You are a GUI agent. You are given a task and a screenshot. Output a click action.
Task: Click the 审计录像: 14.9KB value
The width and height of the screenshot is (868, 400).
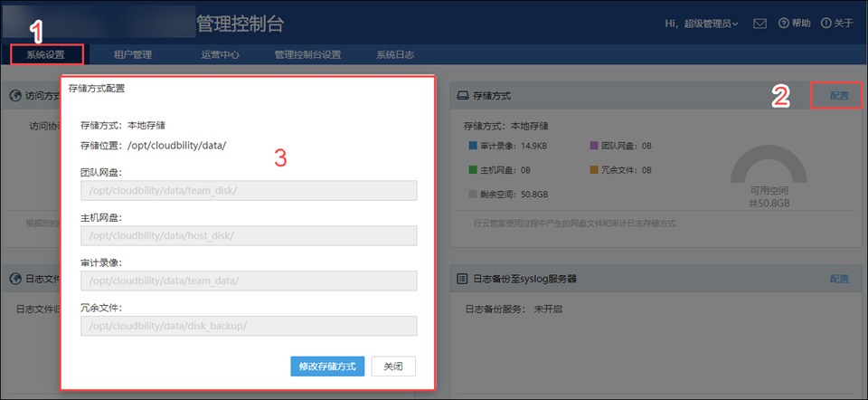coord(514,146)
